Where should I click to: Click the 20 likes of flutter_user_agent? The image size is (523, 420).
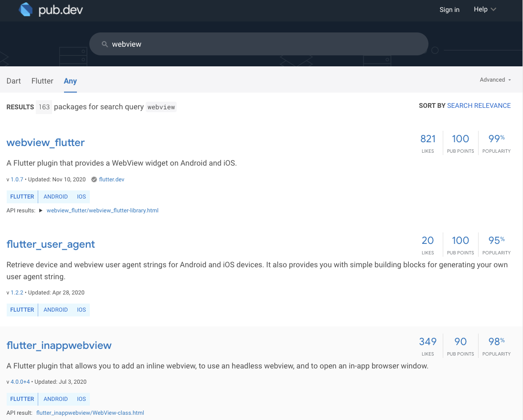tap(428, 245)
